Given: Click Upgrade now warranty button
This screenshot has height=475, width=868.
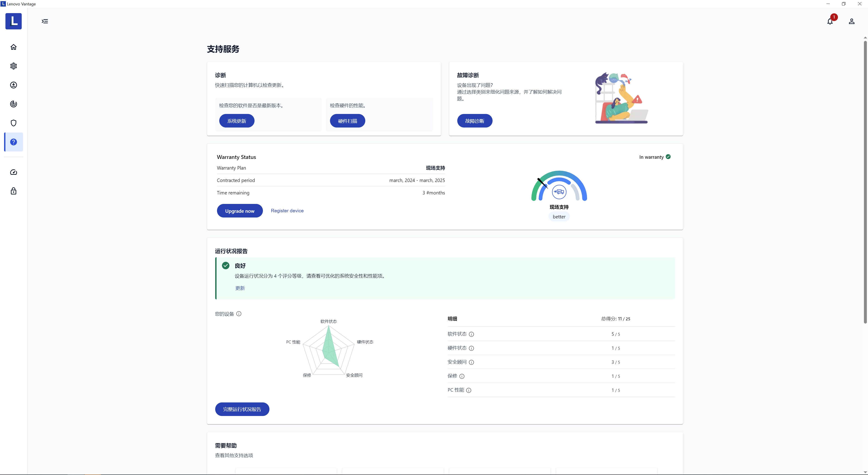Looking at the screenshot, I should 240,211.
